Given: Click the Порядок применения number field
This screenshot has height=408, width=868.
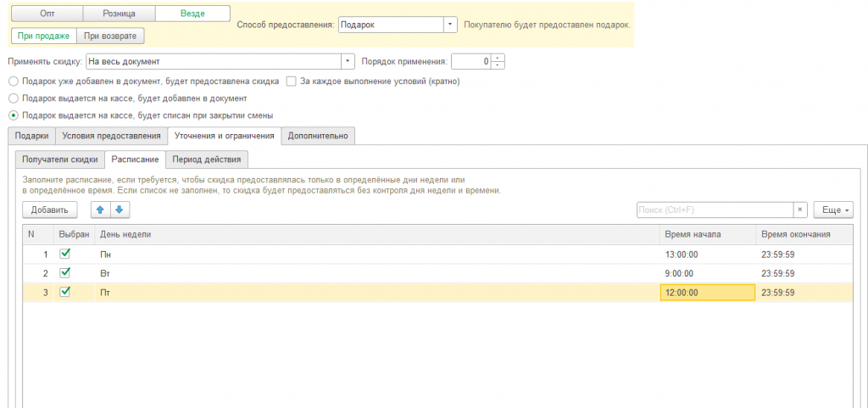Looking at the screenshot, I should 471,61.
